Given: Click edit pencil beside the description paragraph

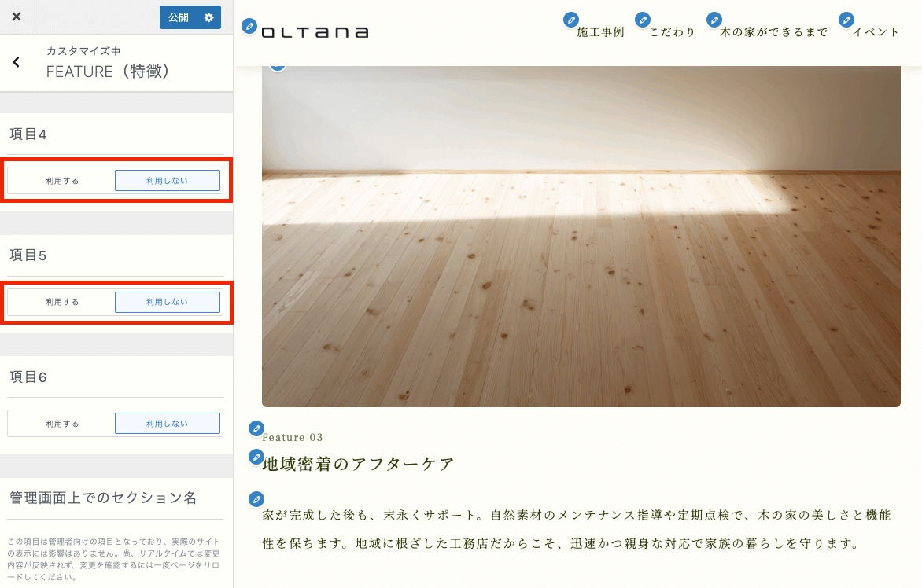Looking at the screenshot, I should tap(256, 499).
